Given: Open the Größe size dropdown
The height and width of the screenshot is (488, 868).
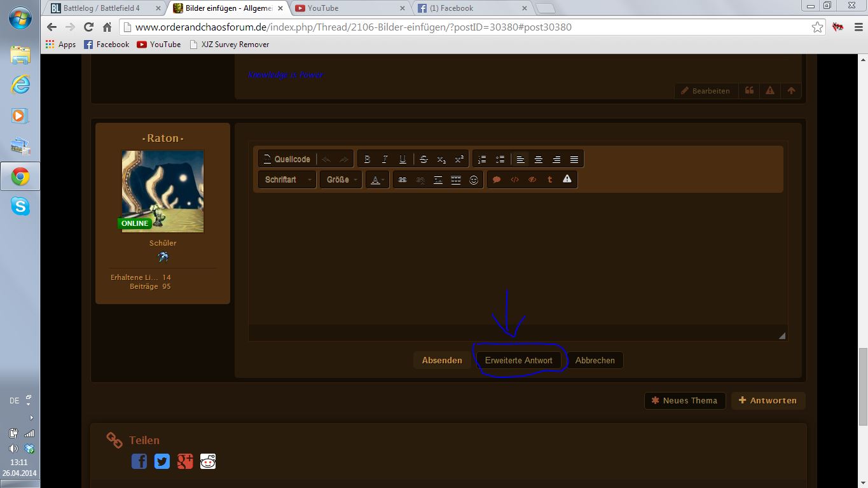Looking at the screenshot, I should click(x=341, y=180).
